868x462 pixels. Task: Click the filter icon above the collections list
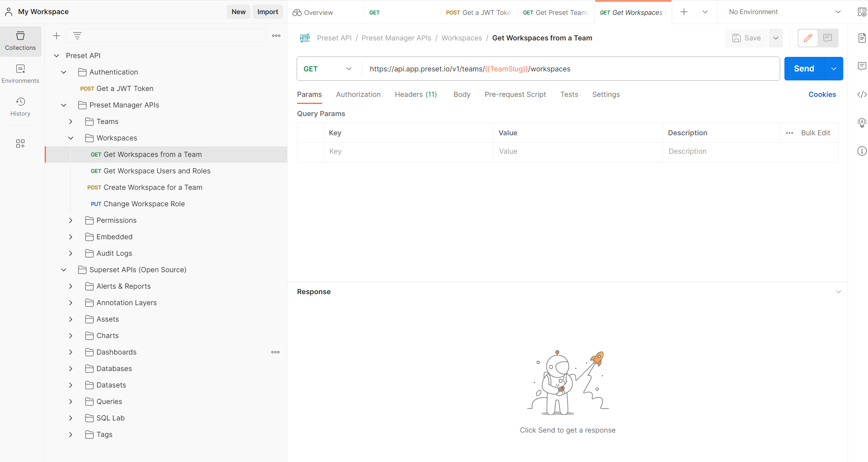77,35
